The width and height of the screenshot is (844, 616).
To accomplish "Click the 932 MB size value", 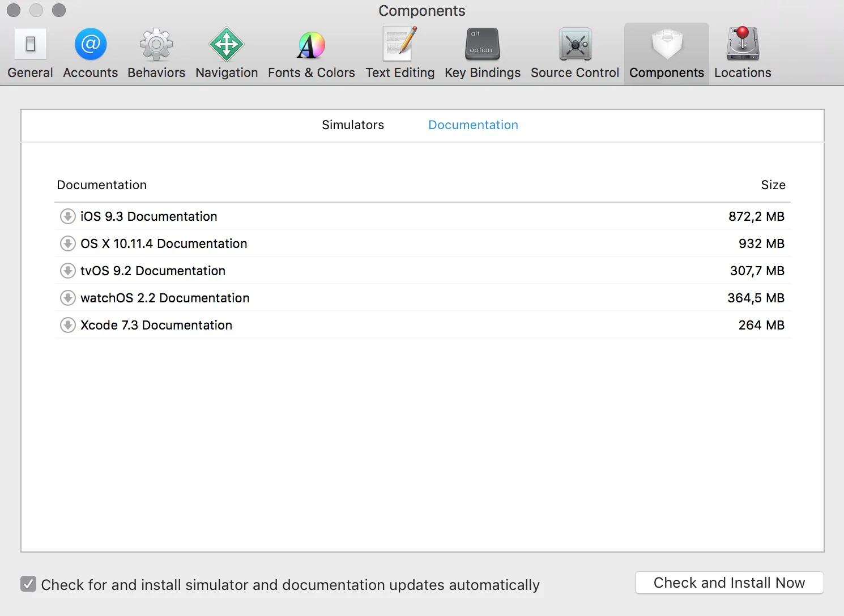I will point(761,243).
